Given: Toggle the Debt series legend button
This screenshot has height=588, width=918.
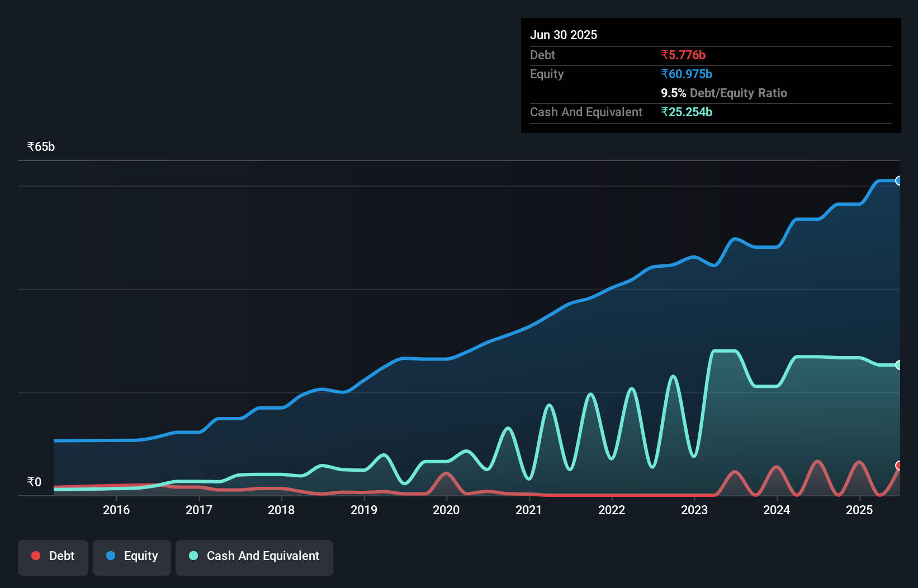Looking at the screenshot, I should point(53,557).
